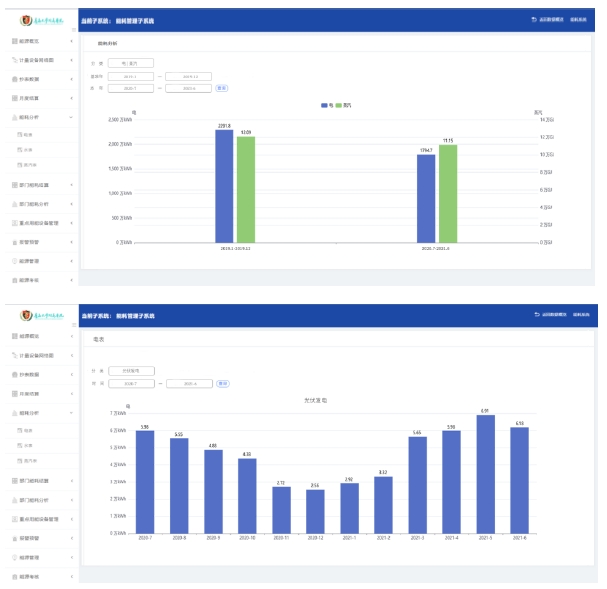Click the 重点用能设备管理 sidebar icon on the 电表 page

[x=15, y=519]
